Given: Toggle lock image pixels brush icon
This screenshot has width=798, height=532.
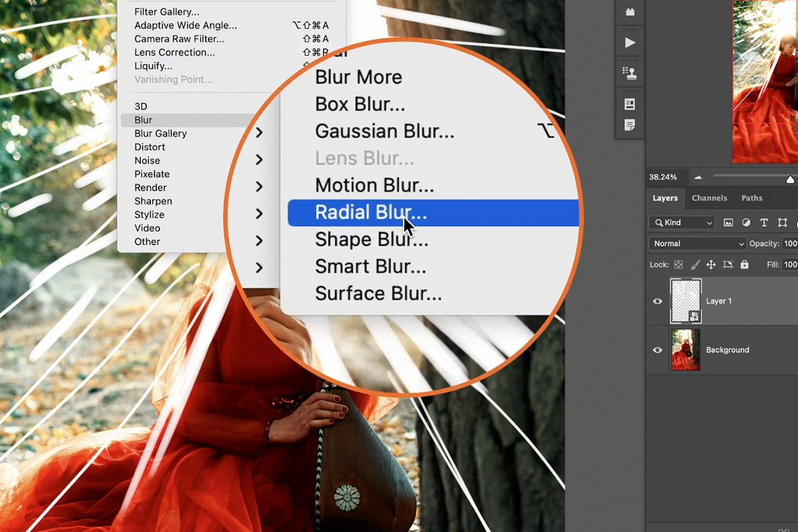Looking at the screenshot, I should 695,265.
